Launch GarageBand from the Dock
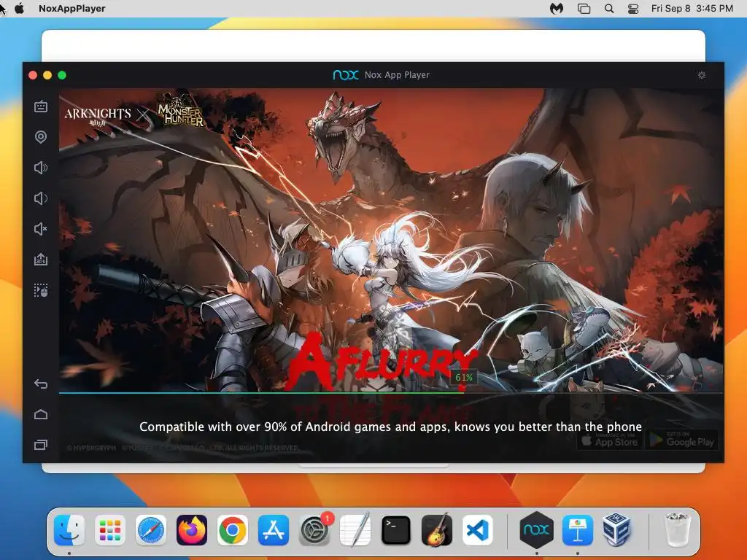Viewport: 747px width, 560px height. [437, 530]
